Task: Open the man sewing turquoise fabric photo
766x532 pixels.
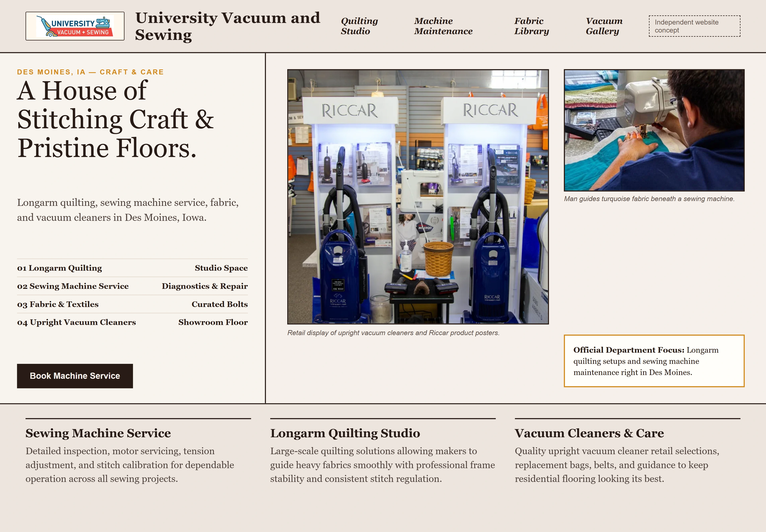Action: (654, 130)
